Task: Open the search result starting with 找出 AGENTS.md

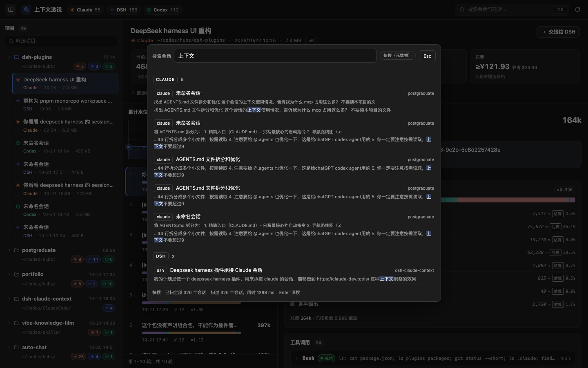Action: coord(294,101)
